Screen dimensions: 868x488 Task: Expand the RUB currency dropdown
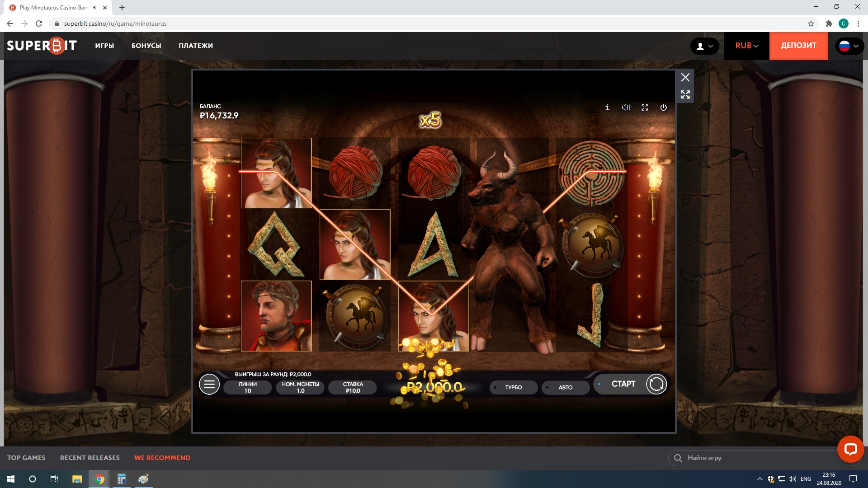746,46
